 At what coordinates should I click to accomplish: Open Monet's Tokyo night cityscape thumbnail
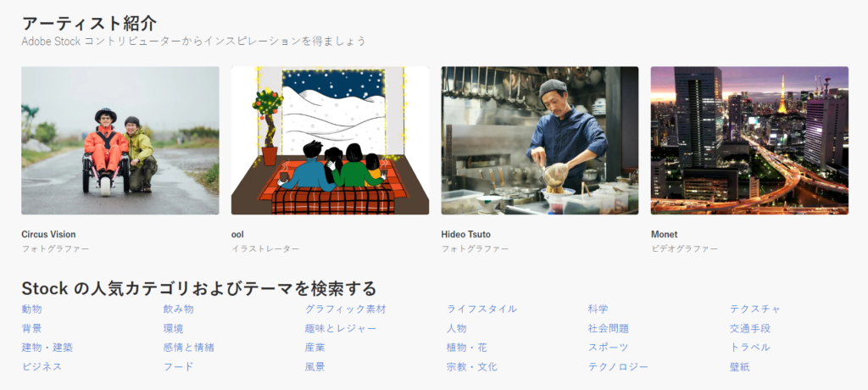click(749, 141)
